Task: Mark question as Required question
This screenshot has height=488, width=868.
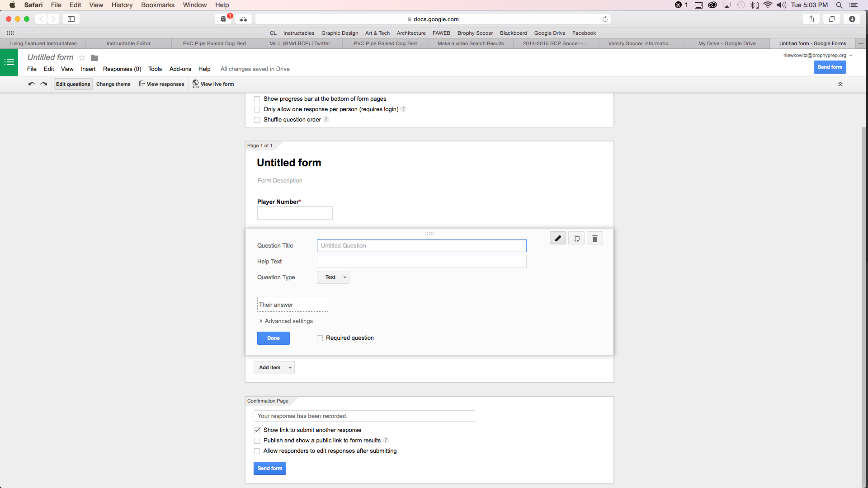Action: (320, 338)
